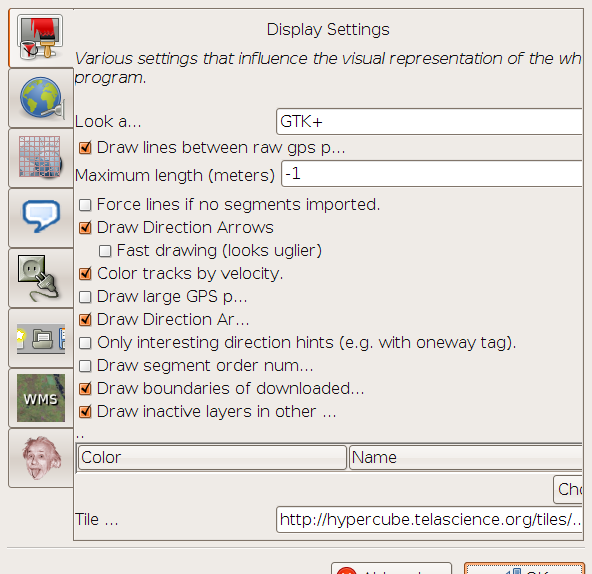Click the OK button at the bottom
The image size is (592, 574).
tap(524, 568)
